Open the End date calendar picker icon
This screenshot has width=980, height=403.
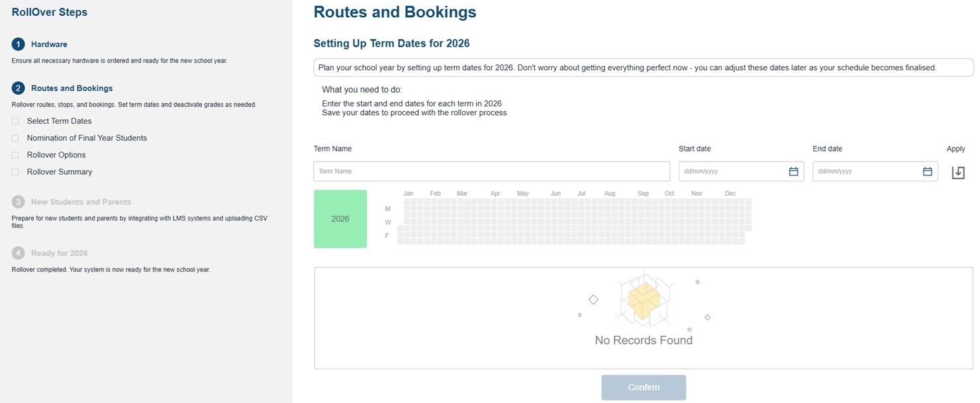tap(927, 171)
